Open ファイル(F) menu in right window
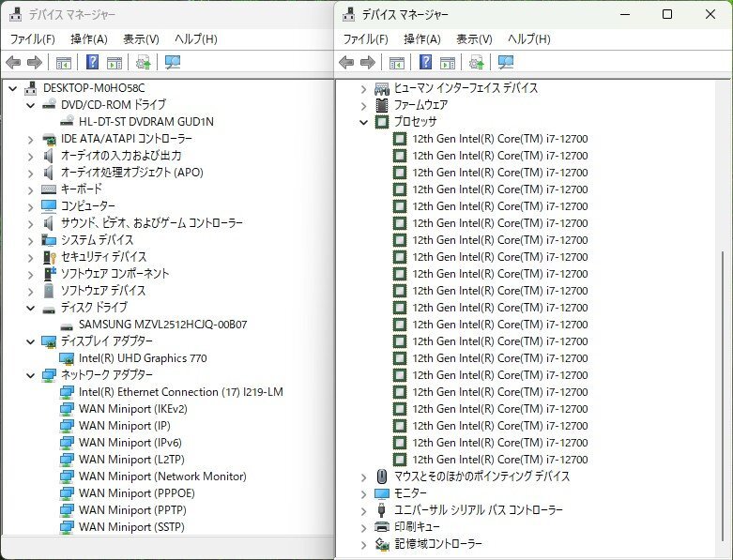Viewport: 733px width, 560px height. 366,39
